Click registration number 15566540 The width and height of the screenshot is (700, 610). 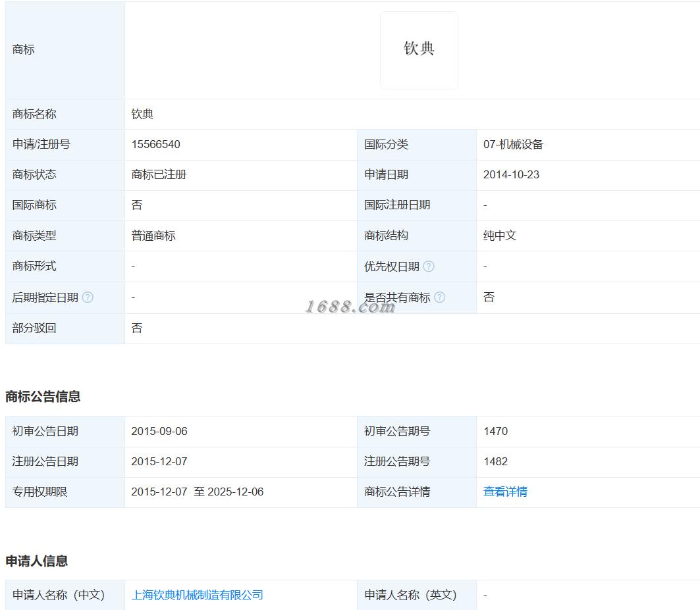[x=156, y=144]
